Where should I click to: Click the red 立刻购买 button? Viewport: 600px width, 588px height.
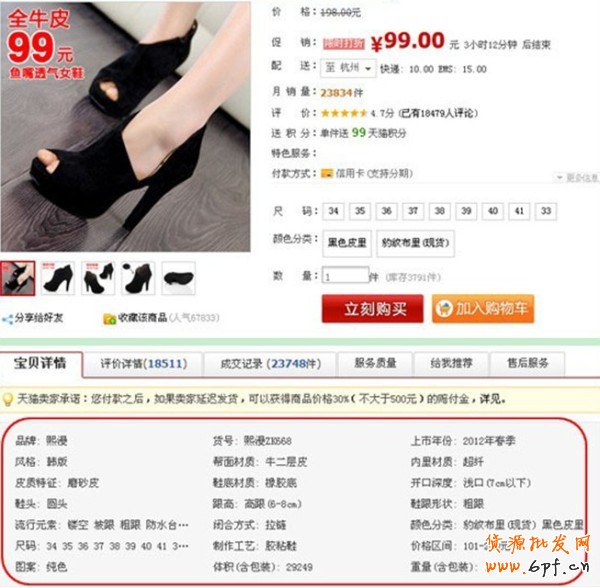pos(373,309)
